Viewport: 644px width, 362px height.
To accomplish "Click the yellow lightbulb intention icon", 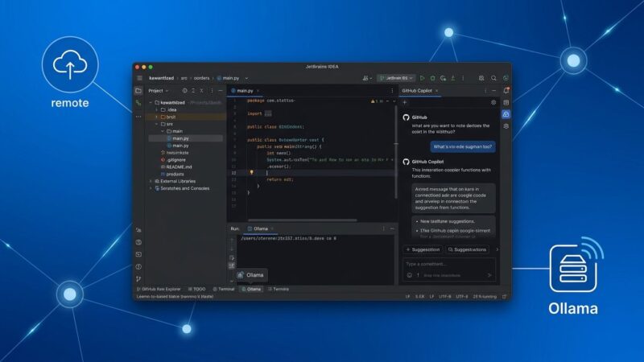I will (251, 173).
